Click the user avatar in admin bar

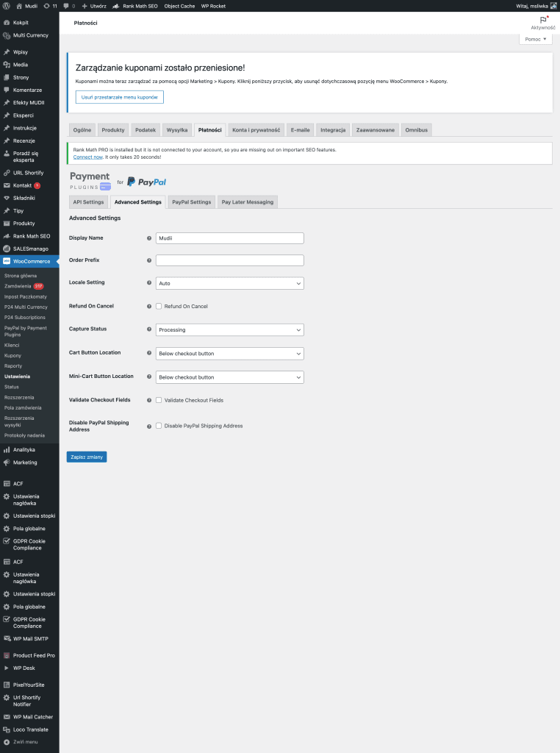point(553,6)
